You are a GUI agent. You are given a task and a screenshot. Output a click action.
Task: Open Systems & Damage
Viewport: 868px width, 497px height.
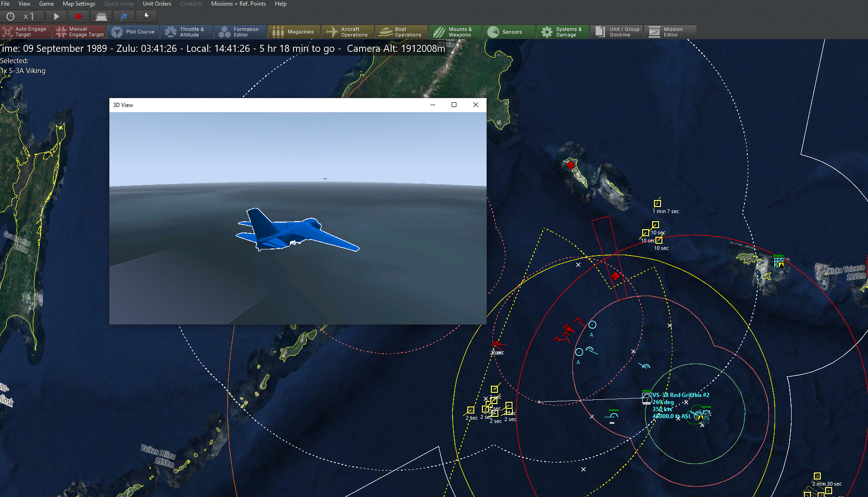point(562,32)
